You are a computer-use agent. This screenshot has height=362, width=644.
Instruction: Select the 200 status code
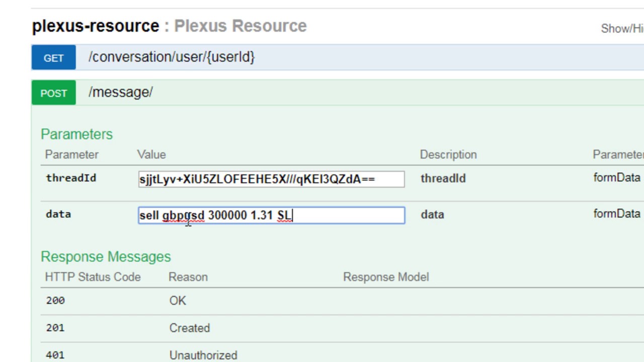(x=55, y=301)
